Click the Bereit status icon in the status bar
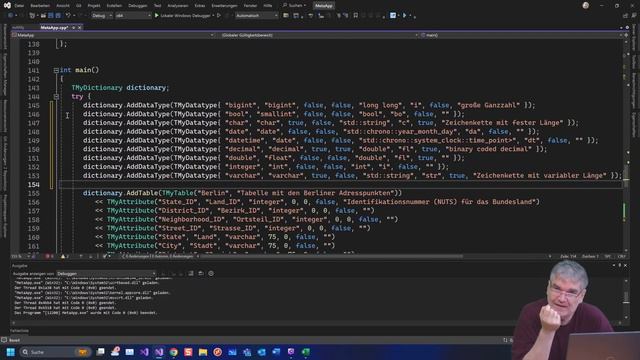Viewport: 640px width, 360px height. (x=4, y=340)
